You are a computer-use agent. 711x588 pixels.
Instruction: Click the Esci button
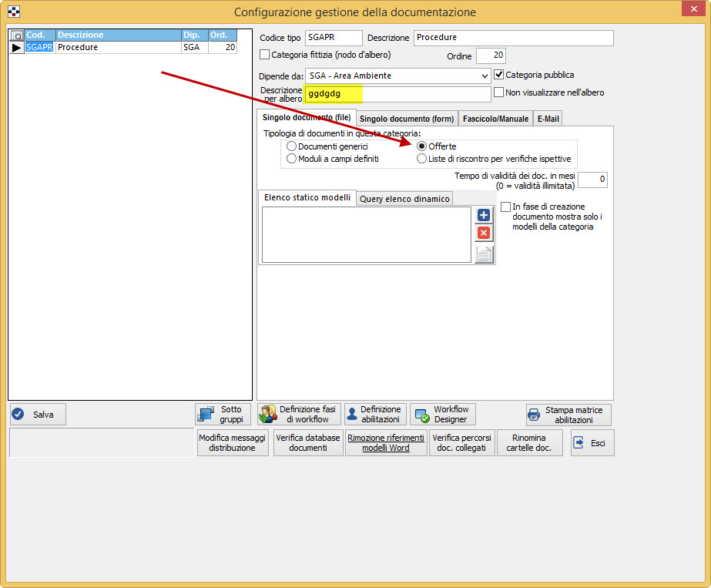click(x=592, y=443)
